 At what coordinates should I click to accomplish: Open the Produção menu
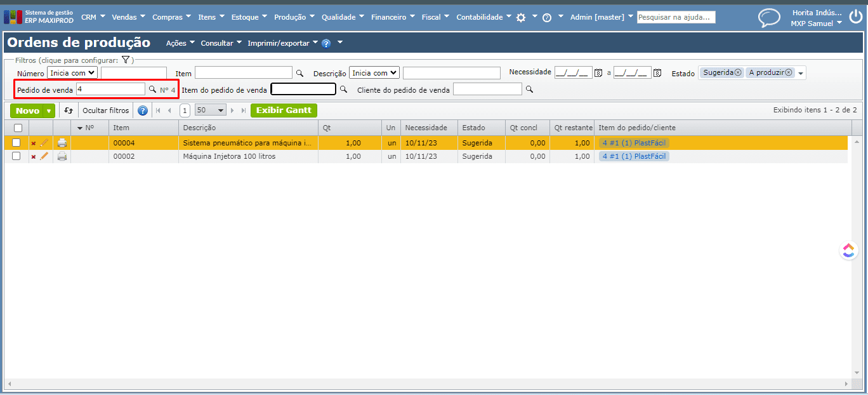294,17
